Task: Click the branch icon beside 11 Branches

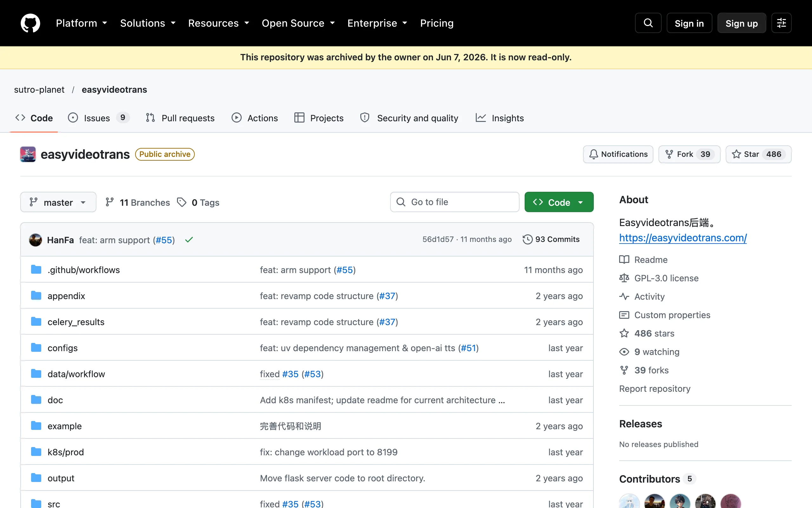Action: 109,202
